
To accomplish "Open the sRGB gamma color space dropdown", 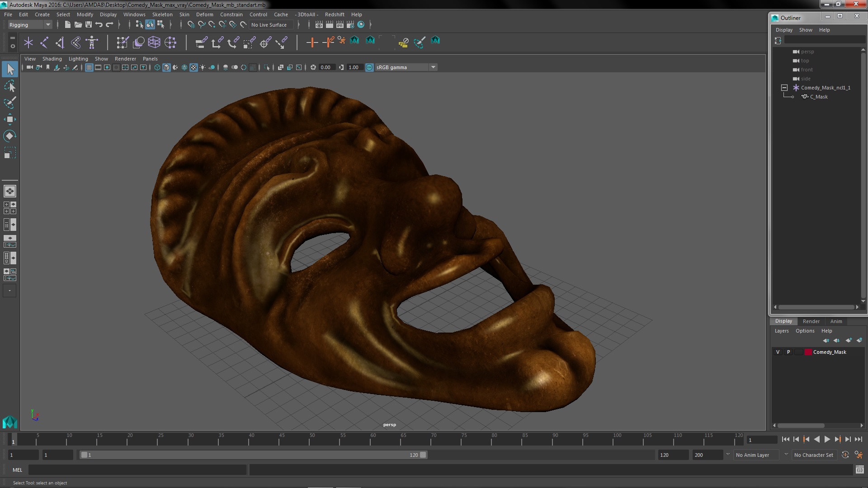I will click(x=433, y=67).
